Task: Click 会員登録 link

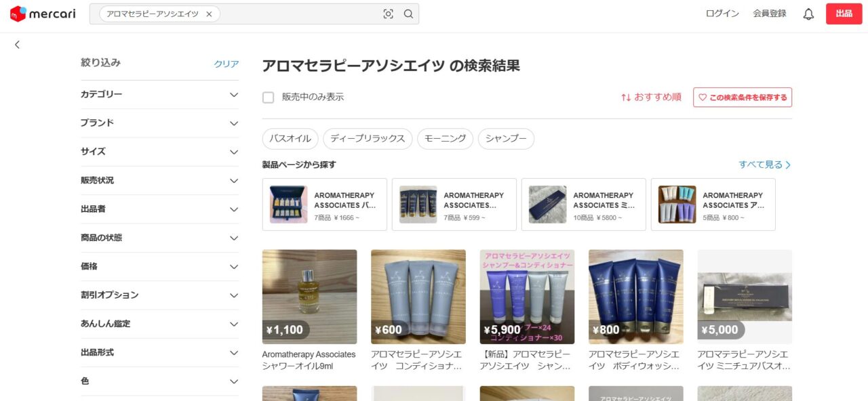Action: click(x=770, y=14)
